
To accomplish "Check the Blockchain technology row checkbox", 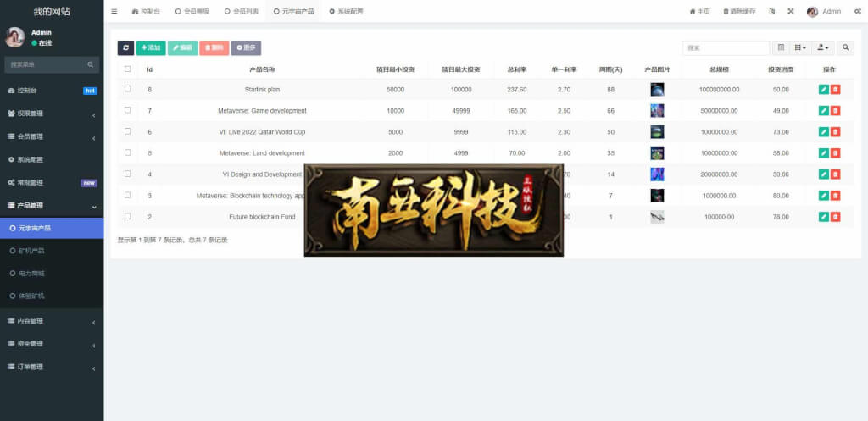I will coord(128,195).
